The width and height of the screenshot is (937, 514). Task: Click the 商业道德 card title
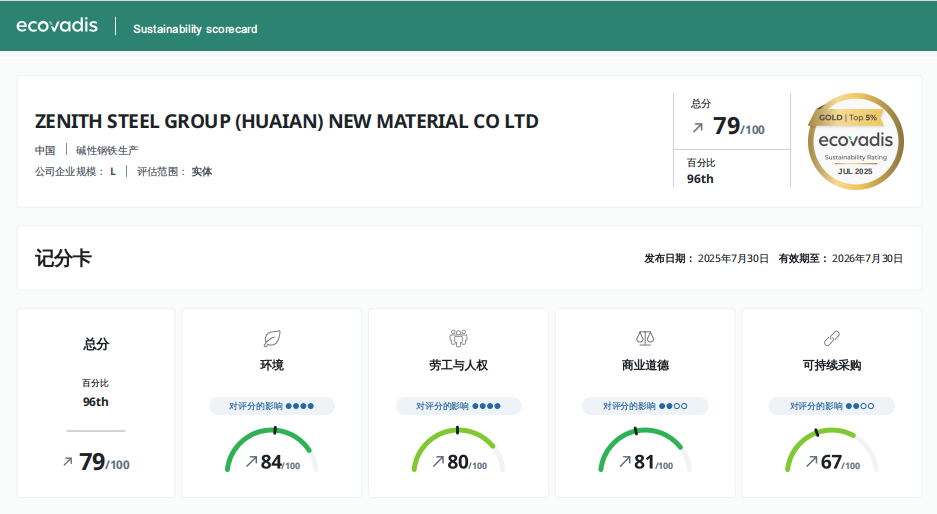tap(645, 365)
